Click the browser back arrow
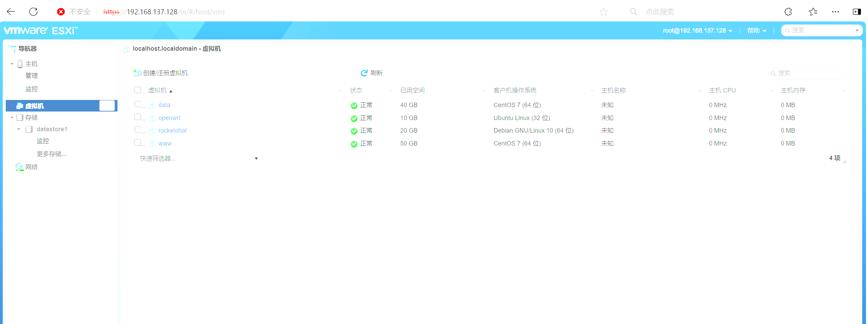868x324 pixels. 11,12
